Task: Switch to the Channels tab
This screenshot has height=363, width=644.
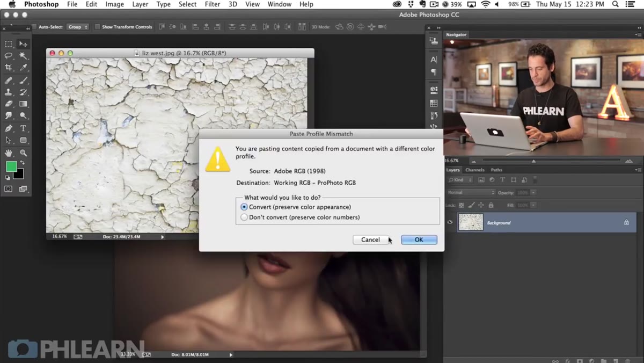Action: [474, 170]
